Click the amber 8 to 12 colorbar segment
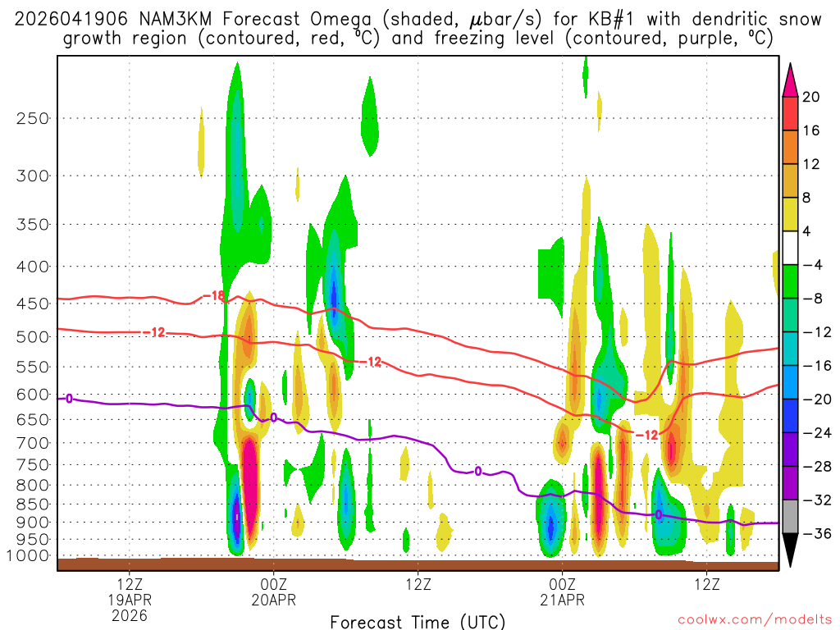The image size is (840, 630). [x=790, y=181]
